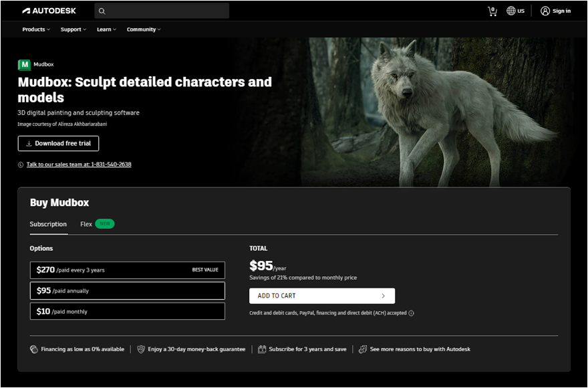The image size is (588, 388).
Task: Click the accepted payment methods text
Action: (328, 313)
